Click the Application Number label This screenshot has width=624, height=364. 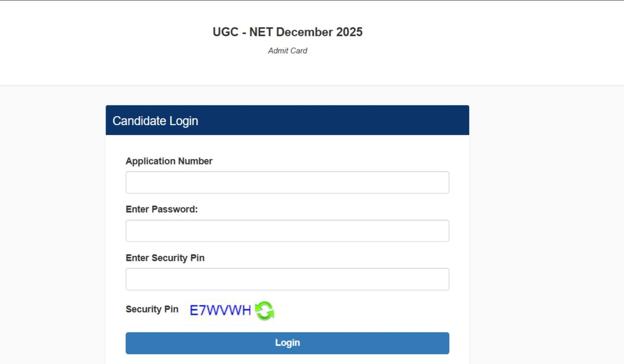[169, 161]
